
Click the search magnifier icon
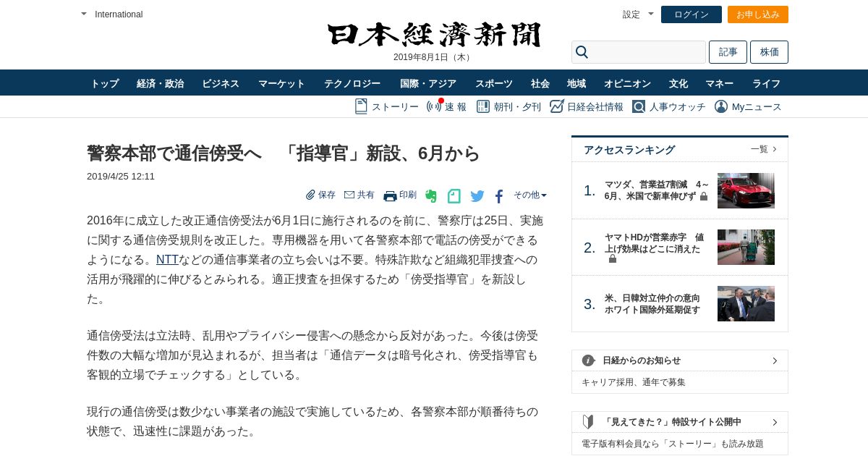click(x=582, y=52)
